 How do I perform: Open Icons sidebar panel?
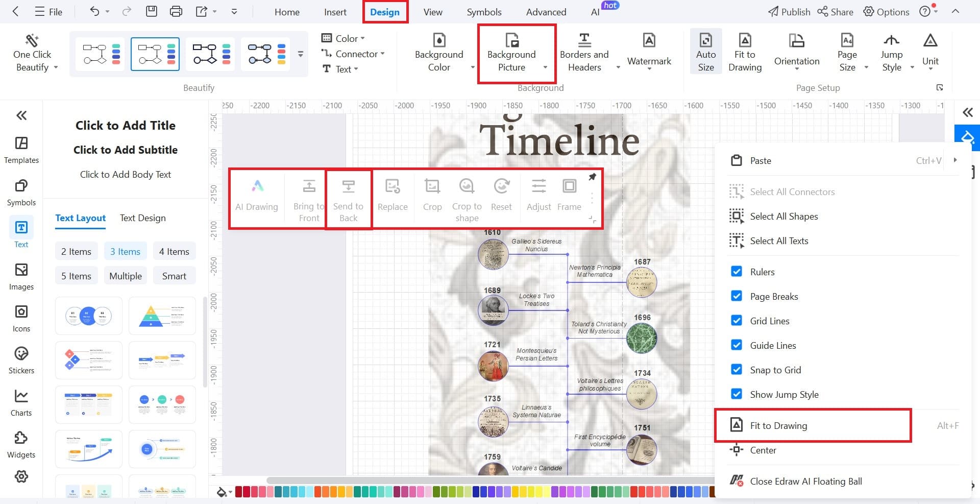21,319
